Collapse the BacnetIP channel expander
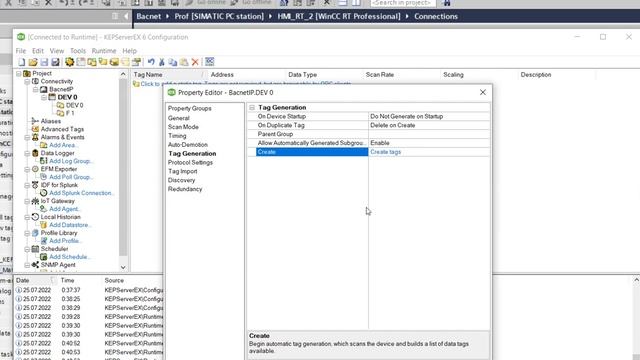The image size is (640, 360). [x=36, y=89]
